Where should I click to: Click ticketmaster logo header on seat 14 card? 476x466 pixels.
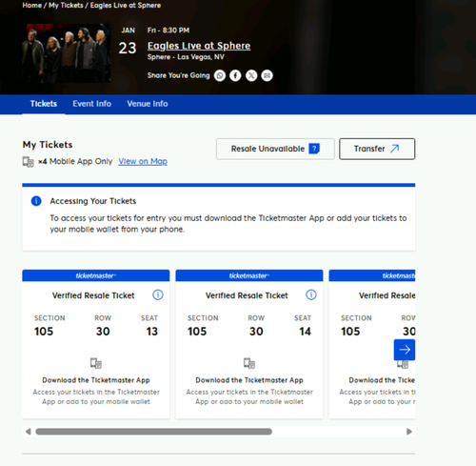[249, 275]
